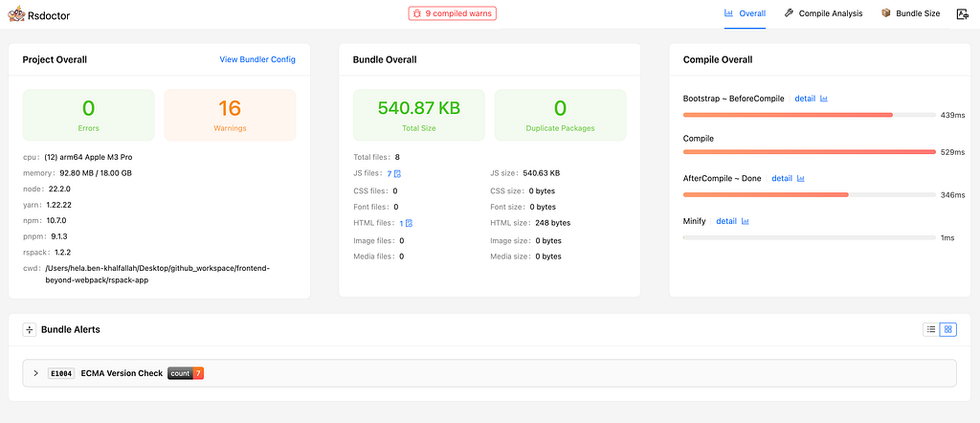Expand the 9 compiled warns badge
This screenshot has height=423, width=980.
coord(453,13)
